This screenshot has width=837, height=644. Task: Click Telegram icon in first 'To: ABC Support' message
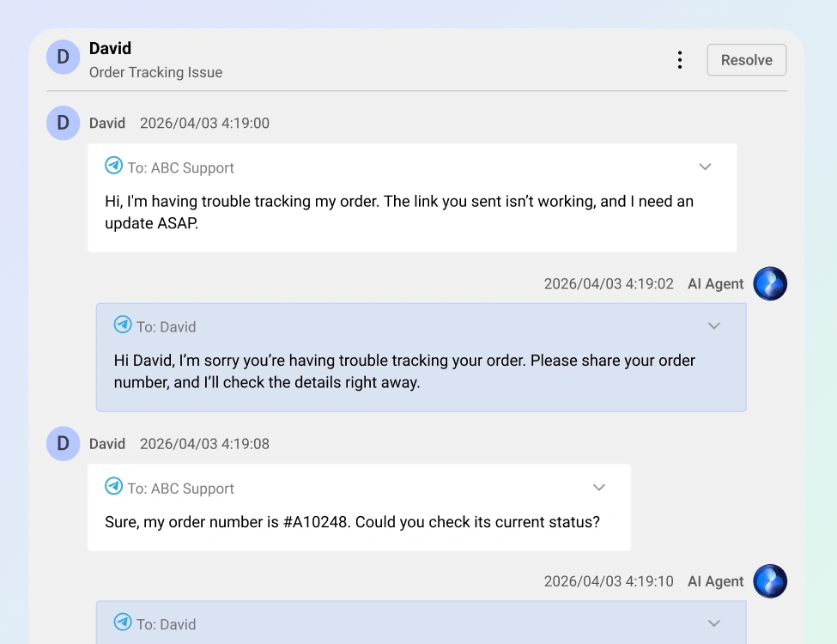pyautogui.click(x=113, y=166)
